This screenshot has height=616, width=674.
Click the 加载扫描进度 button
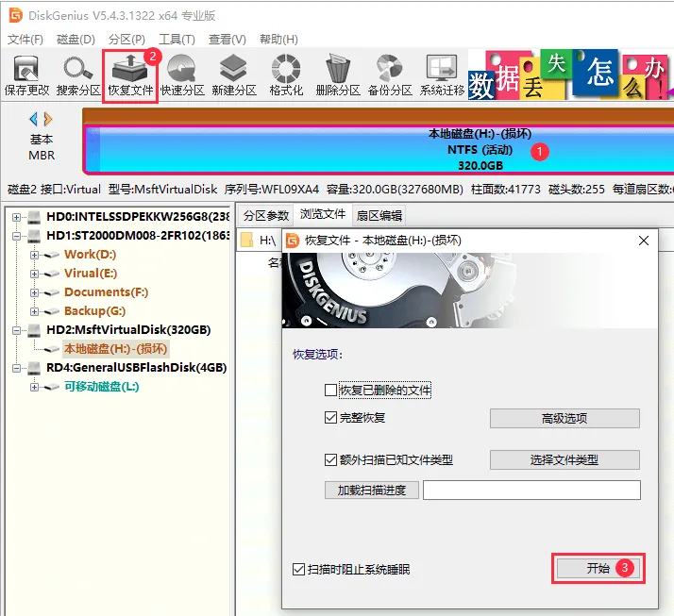coord(371,491)
